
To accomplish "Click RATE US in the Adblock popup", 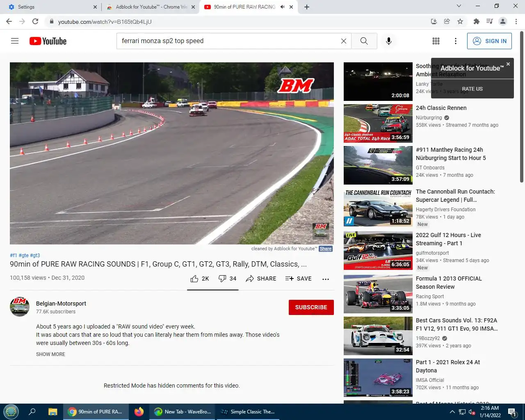I will [472, 89].
